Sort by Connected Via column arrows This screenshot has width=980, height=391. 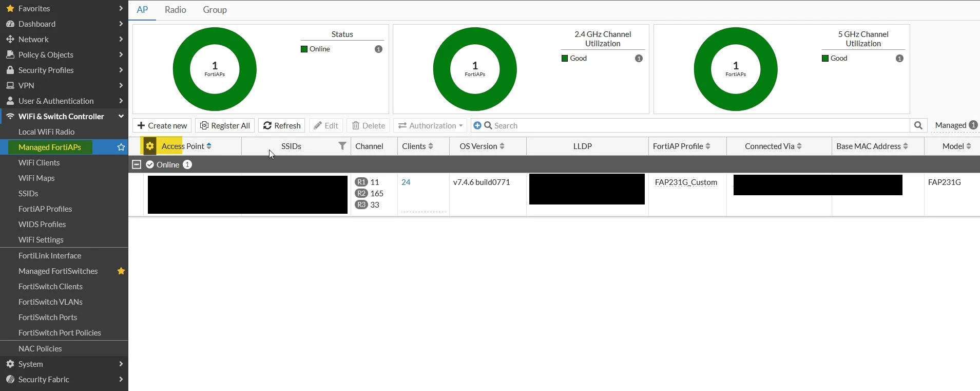point(799,146)
